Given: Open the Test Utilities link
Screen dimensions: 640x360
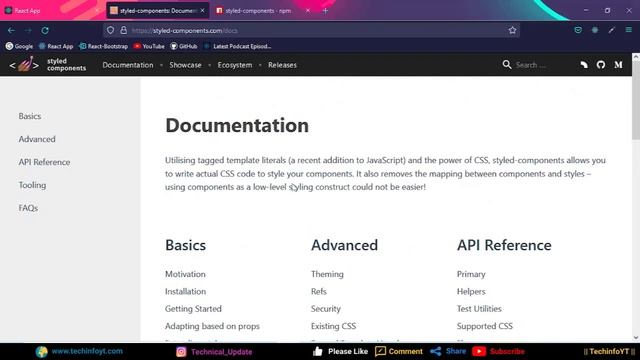Looking at the screenshot, I should pos(479,309).
